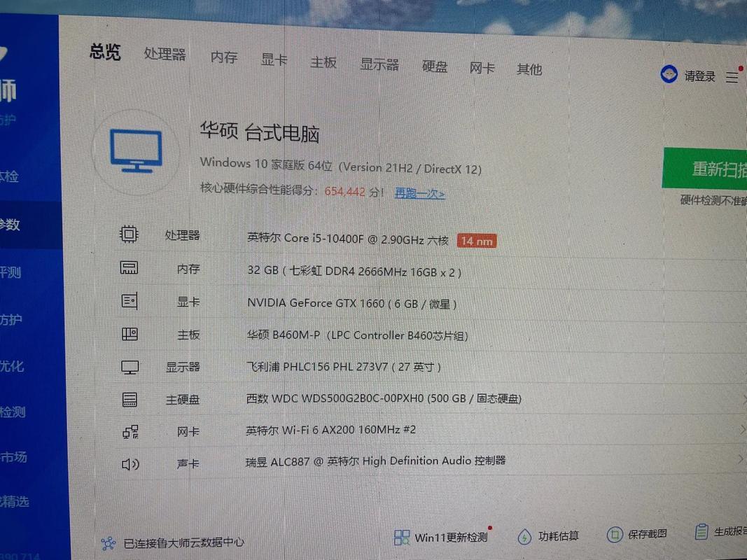Open the 总览 overview tab

[x=105, y=51]
